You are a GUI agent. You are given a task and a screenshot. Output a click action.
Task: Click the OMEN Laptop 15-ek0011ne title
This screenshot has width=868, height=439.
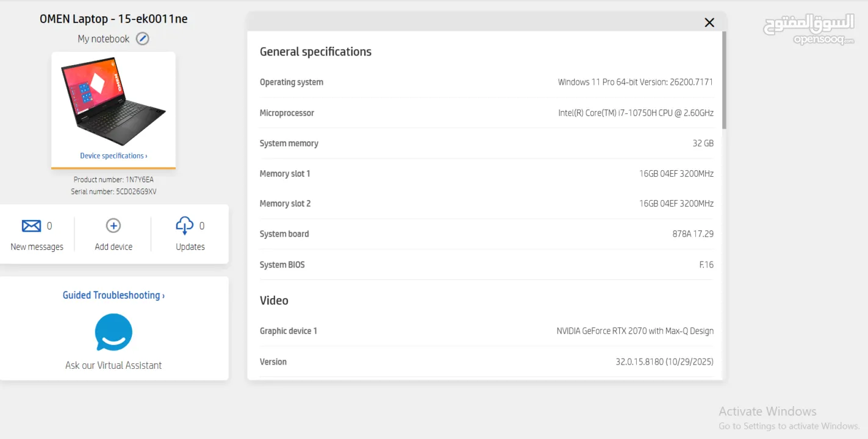tap(113, 19)
